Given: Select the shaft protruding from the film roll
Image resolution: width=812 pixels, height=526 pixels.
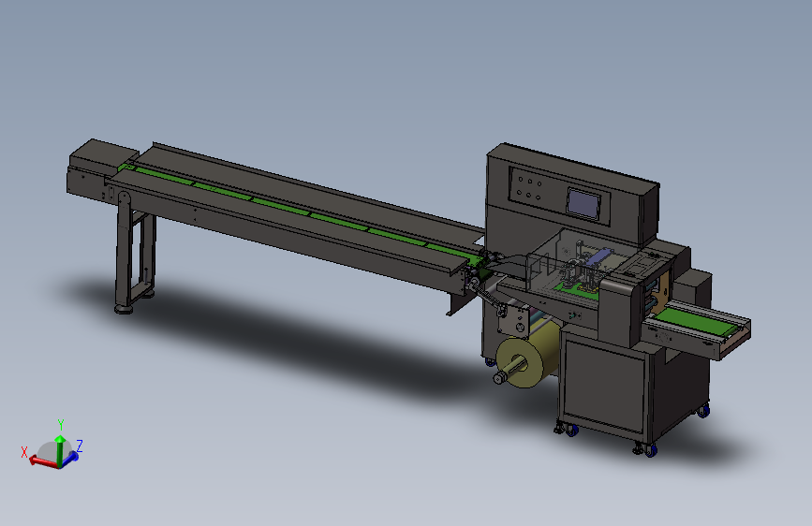Looking at the screenshot, I should 510,372.
